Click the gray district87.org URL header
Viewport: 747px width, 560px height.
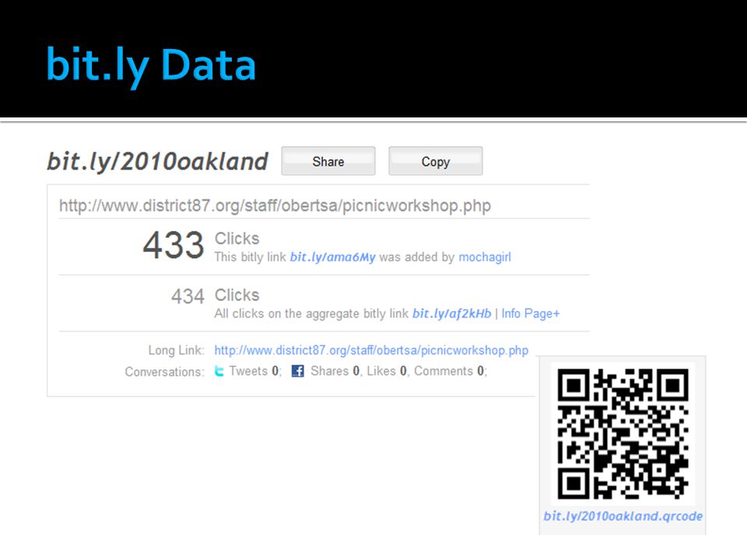click(275, 205)
